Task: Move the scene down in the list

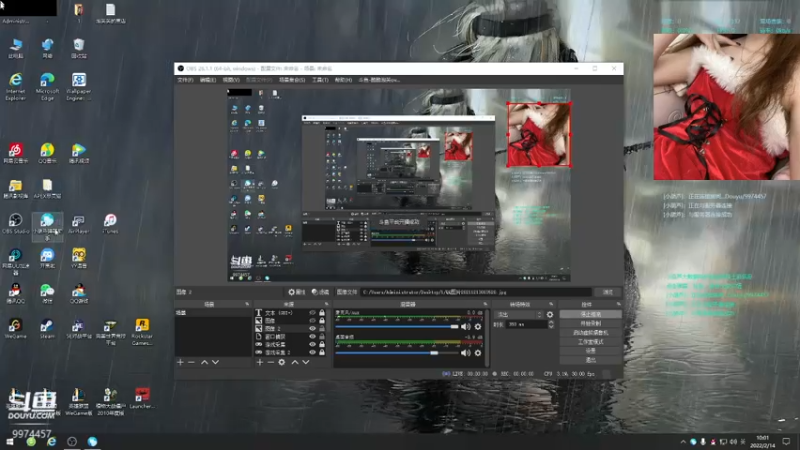Action: (215, 362)
